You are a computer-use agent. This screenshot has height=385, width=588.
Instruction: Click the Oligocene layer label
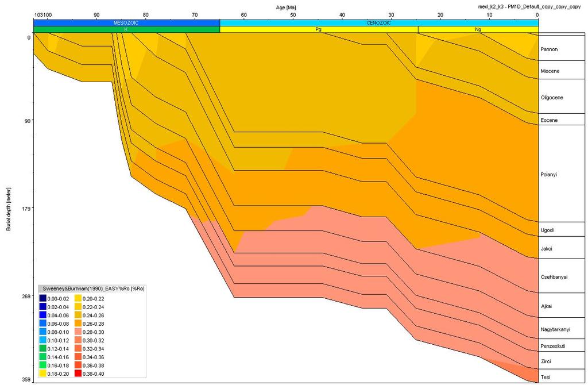click(x=552, y=98)
